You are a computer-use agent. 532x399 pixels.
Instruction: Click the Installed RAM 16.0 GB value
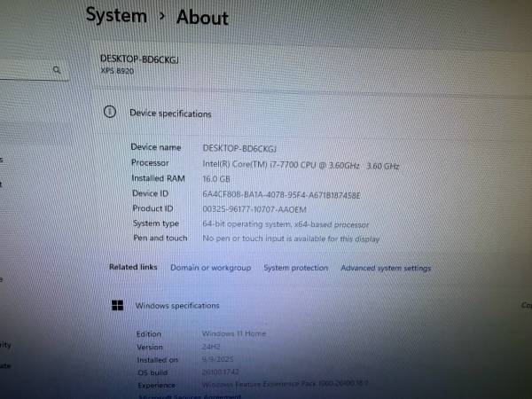point(215,179)
